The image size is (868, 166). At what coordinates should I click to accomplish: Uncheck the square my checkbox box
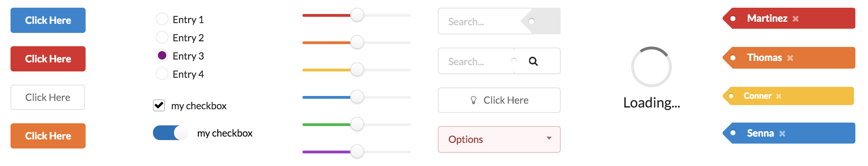click(x=159, y=105)
